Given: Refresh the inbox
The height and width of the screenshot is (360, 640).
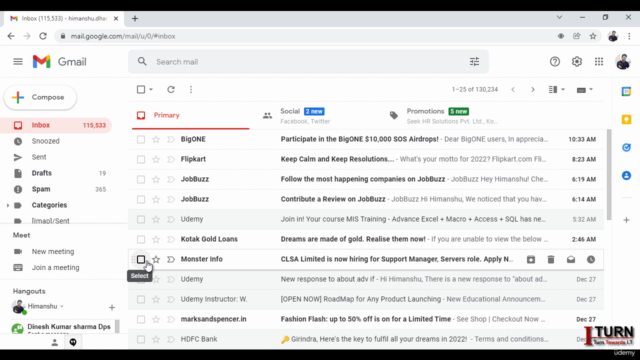Looking at the screenshot, I should (x=171, y=89).
